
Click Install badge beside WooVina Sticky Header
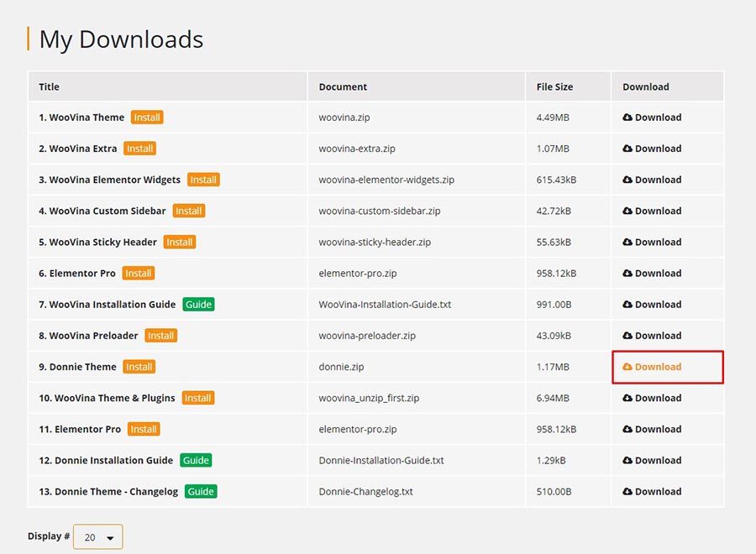pyautogui.click(x=180, y=242)
